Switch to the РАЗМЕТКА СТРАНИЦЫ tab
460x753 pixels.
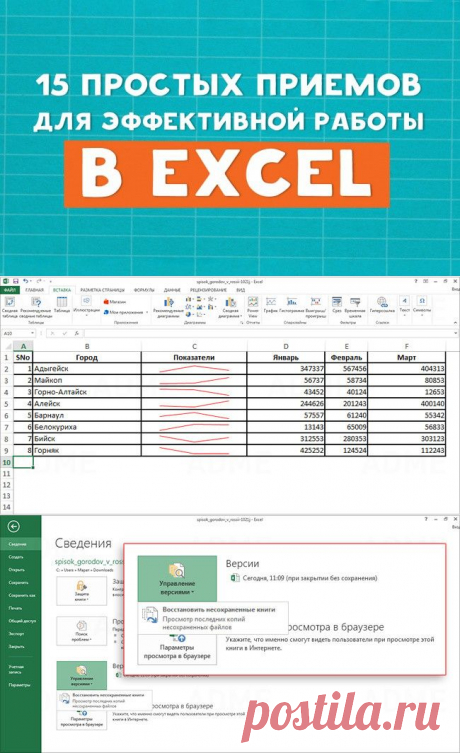(102, 290)
